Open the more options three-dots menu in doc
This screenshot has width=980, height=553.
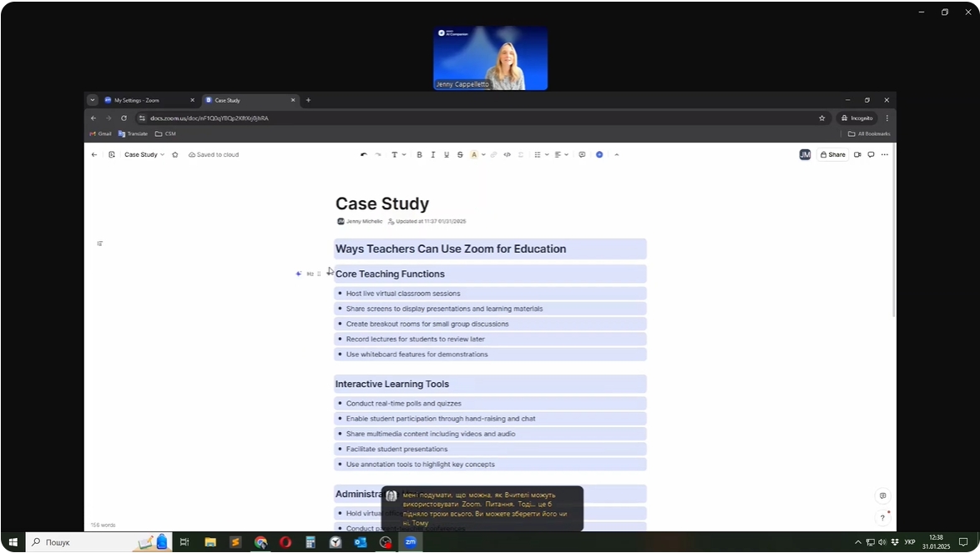884,155
